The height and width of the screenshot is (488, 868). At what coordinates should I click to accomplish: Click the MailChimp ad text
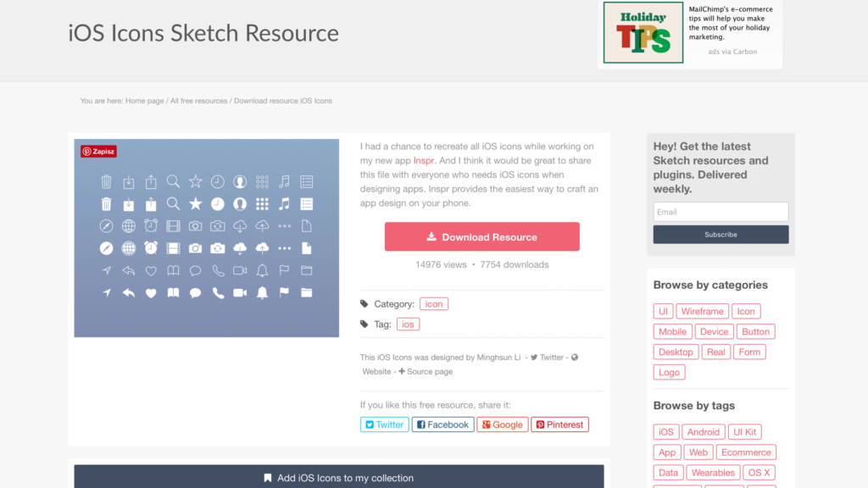[x=730, y=23]
